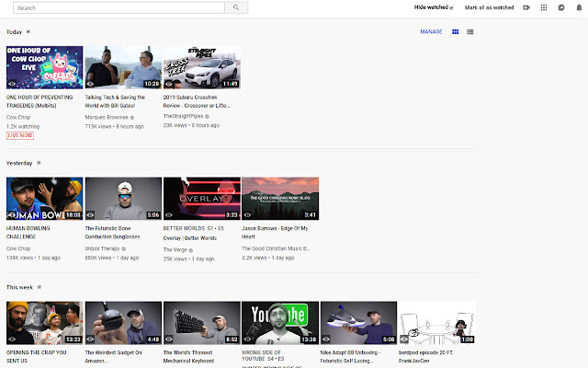Open the Nike Adapt BB shoe thumbnail

[x=358, y=323]
